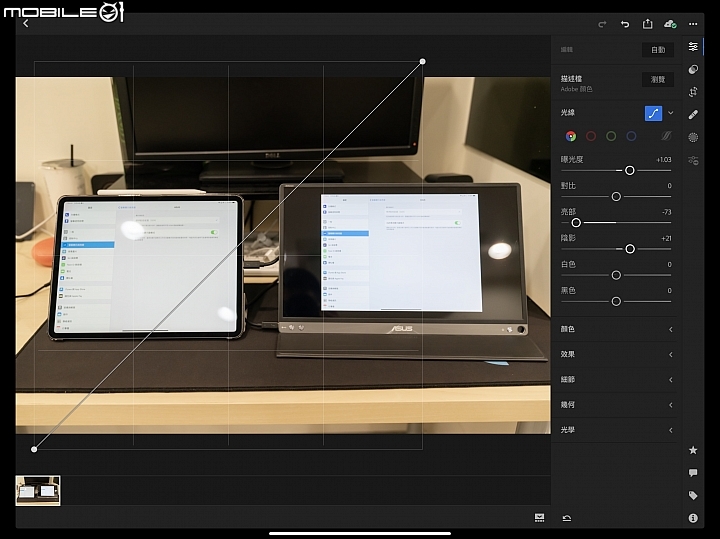Switch to the parametric curve mode icon
Image resolution: width=720 pixels, height=539 pixels.
coord(666,136)
